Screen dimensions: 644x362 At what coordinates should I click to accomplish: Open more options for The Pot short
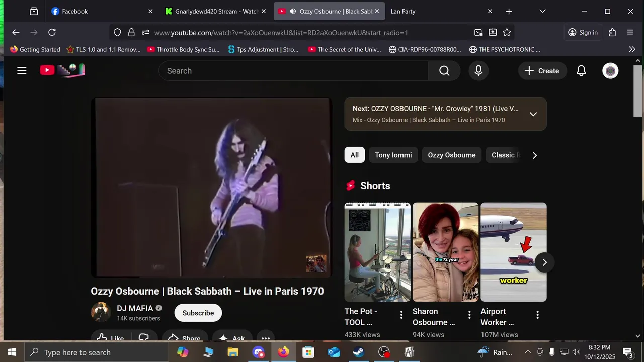(401, 315)
